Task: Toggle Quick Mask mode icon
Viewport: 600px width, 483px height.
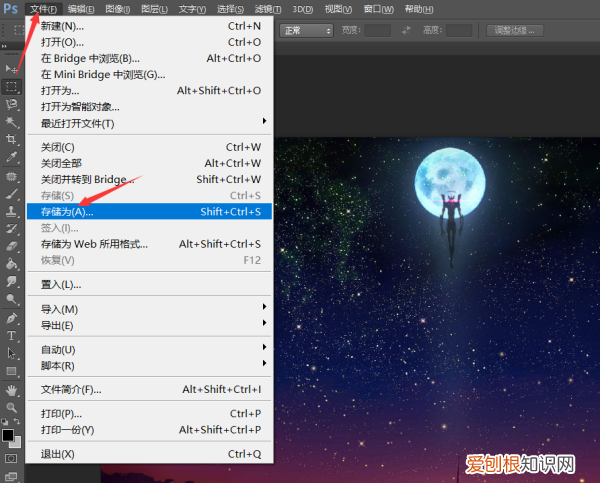Action: click(12, 458)
